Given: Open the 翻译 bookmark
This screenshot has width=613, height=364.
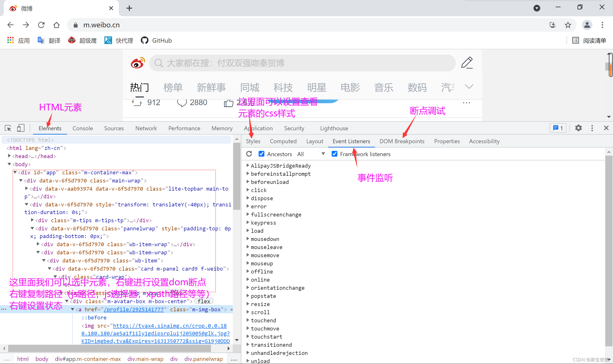Looking at the screenshot, I should point(49,40).
